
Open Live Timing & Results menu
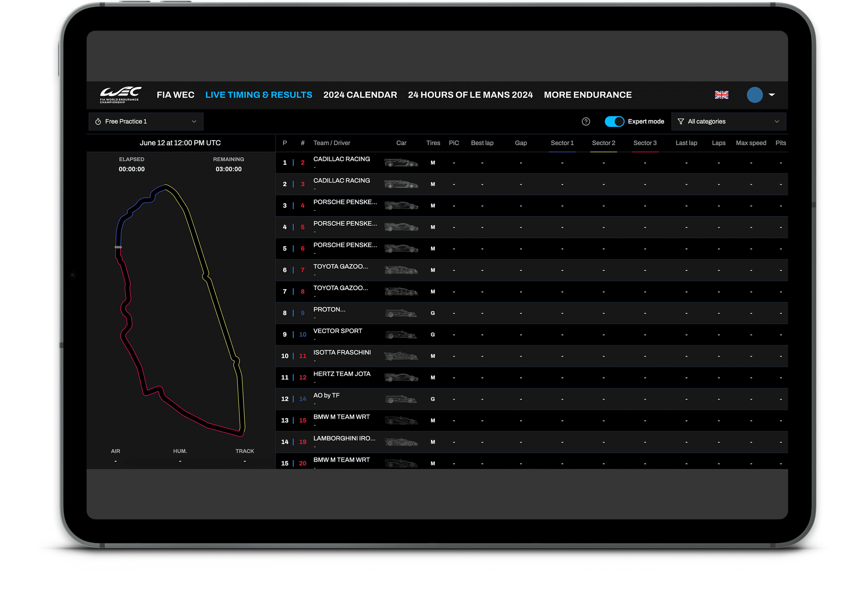[258, 95]
